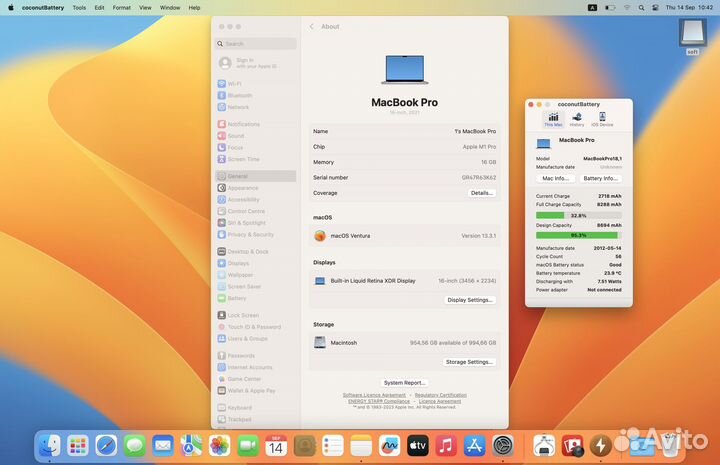Select Notifications in the Settings sidebar
This screenshot has height=465, width=720.
[x=256, y=124]
